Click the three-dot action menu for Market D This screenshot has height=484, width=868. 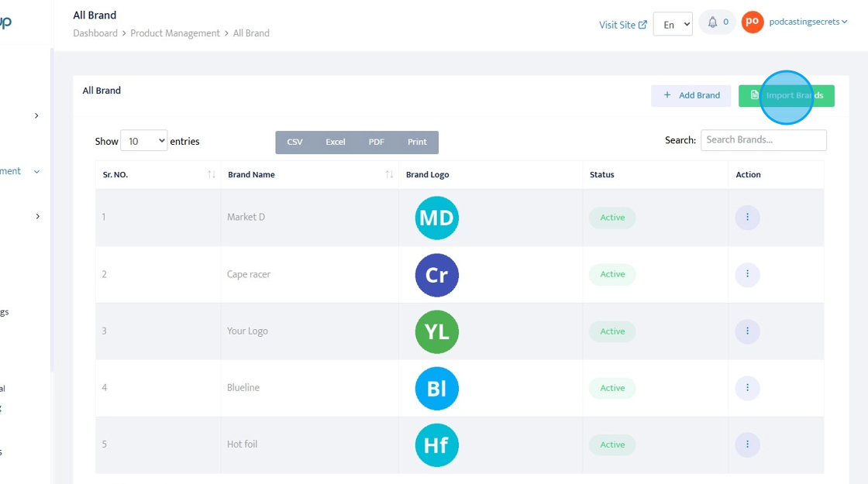[747, 218]
